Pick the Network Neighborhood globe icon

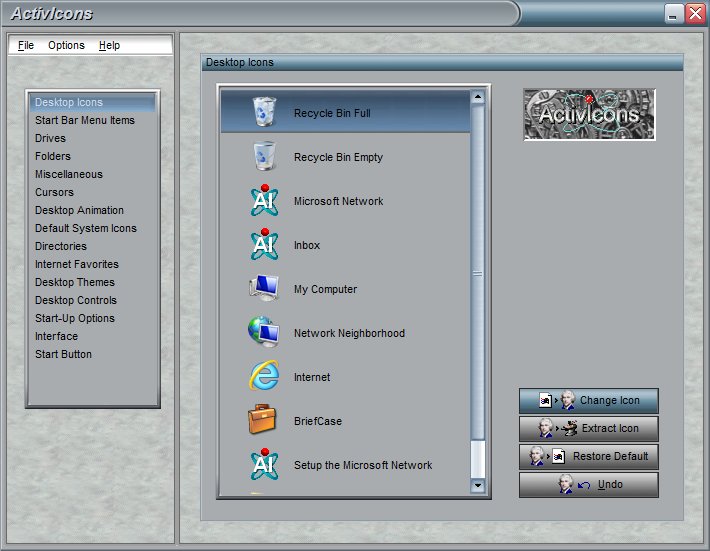[x=264, y=332]
